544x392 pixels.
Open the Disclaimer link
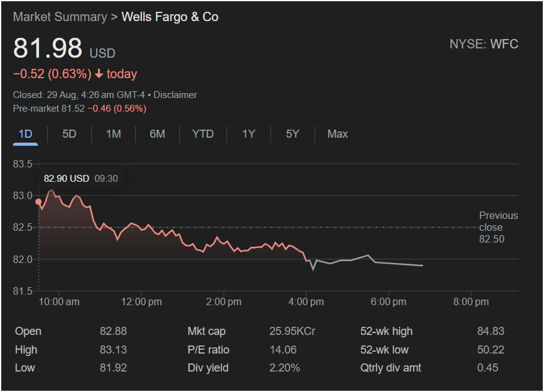click(175, 95)
